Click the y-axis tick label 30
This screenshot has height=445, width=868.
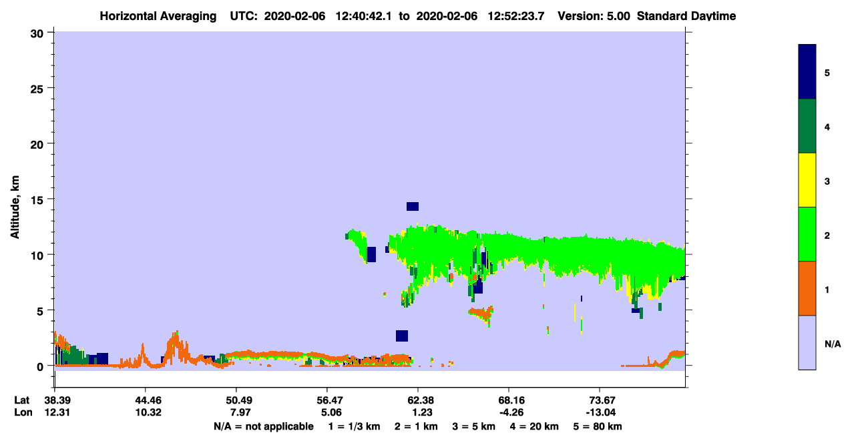(x=39, y=33)
